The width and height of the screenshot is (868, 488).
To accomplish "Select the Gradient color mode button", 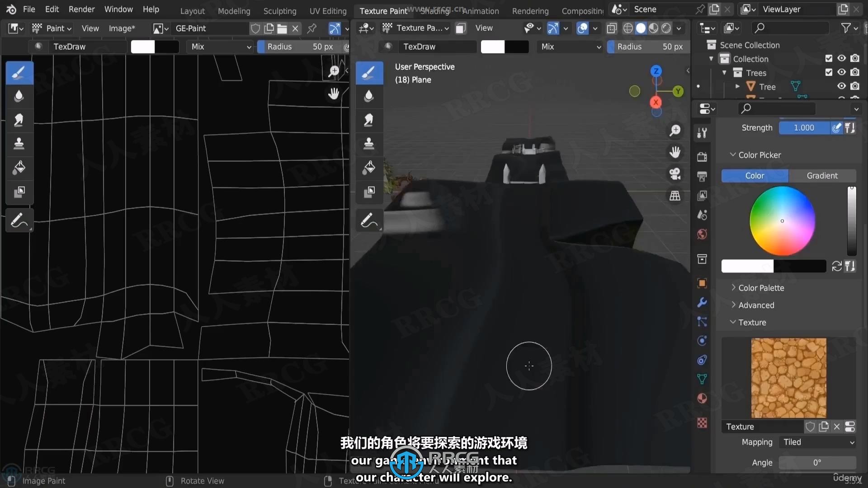I will pyautogui.click(x=822, y=176).
